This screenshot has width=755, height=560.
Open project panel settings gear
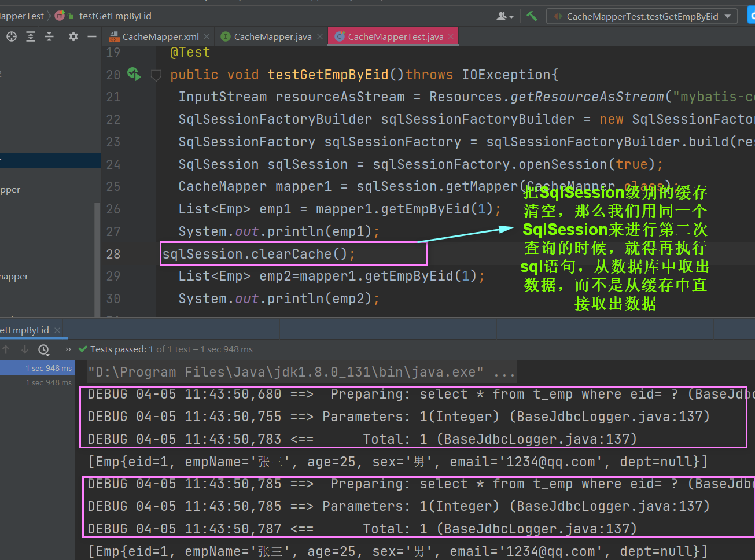[73, 36]
